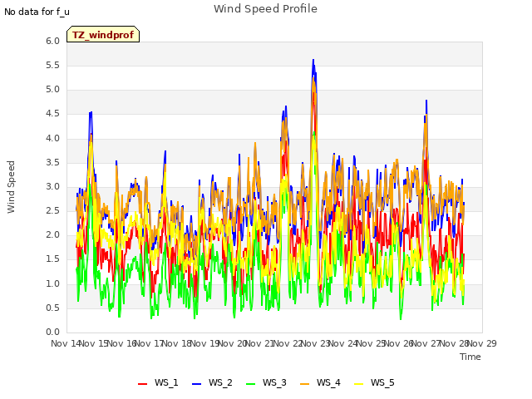Click the 0.0 y-axis tick label
The height and width of the screenshot is (399, 532).
[x=52, y=332]
